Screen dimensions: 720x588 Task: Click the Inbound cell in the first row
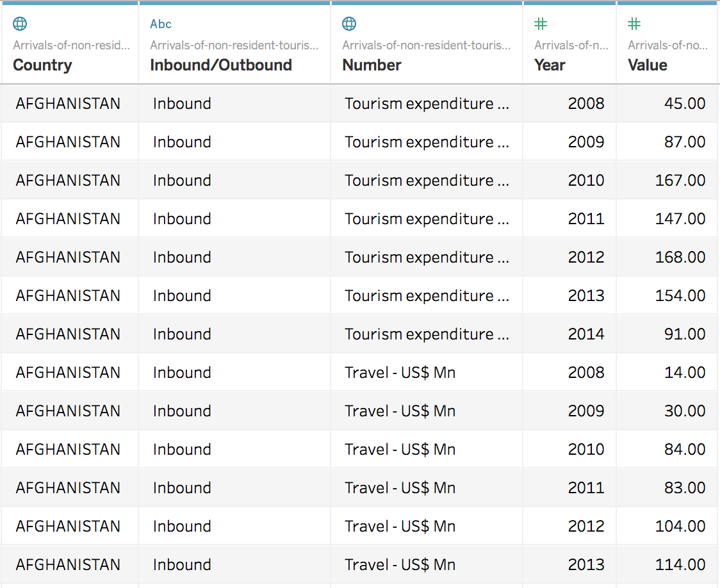[182, 103]
